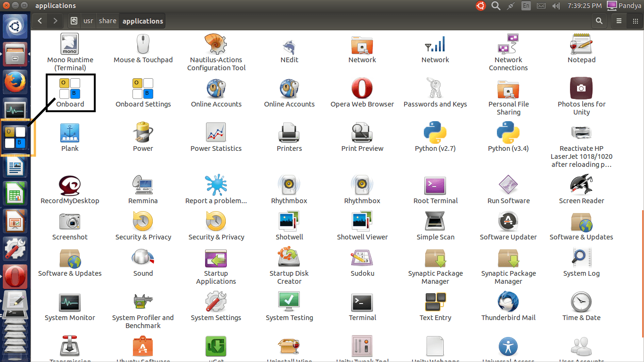Click the 'share' path breadcrumb
644x362 pixels.
pos(107,21)
